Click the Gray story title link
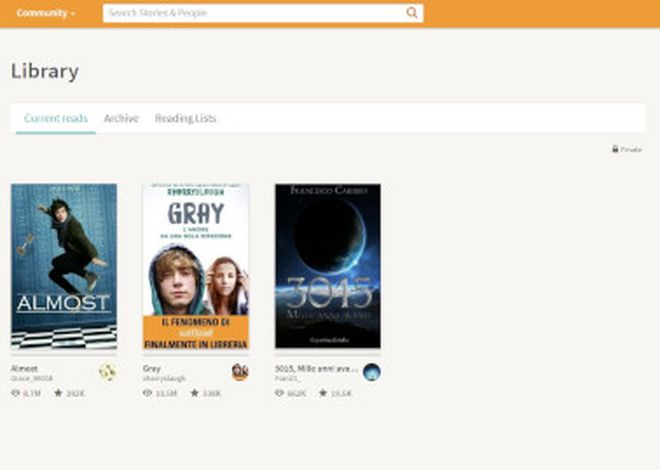 152,368
